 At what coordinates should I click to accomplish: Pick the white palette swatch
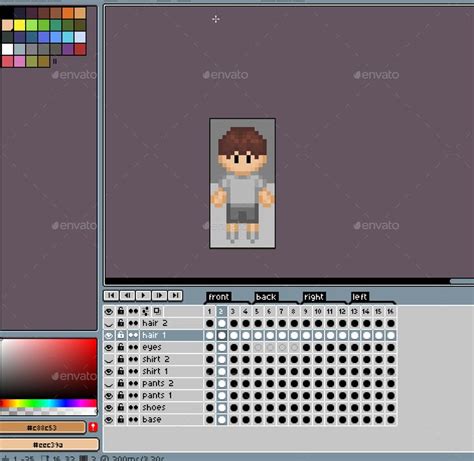coord(7,49)
